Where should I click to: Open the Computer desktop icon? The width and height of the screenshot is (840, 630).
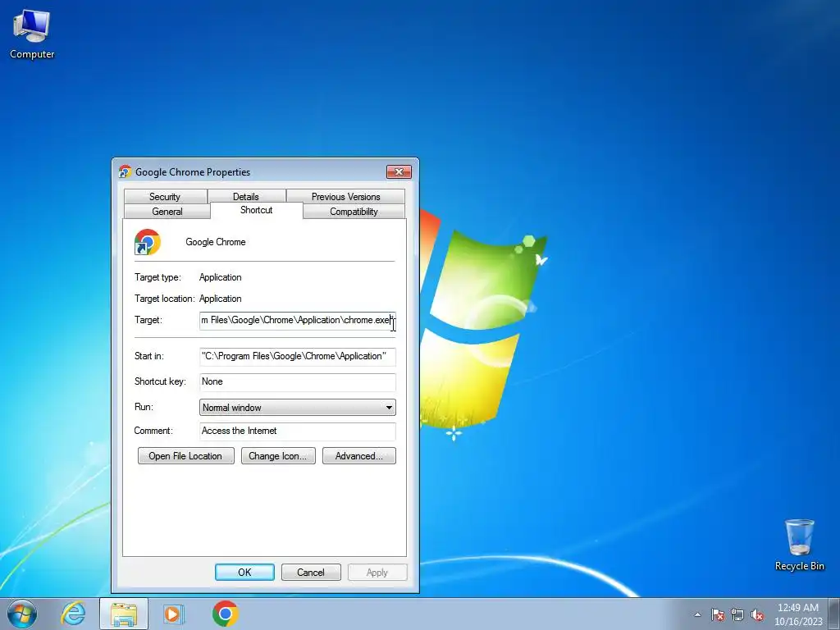click(32, 34)
